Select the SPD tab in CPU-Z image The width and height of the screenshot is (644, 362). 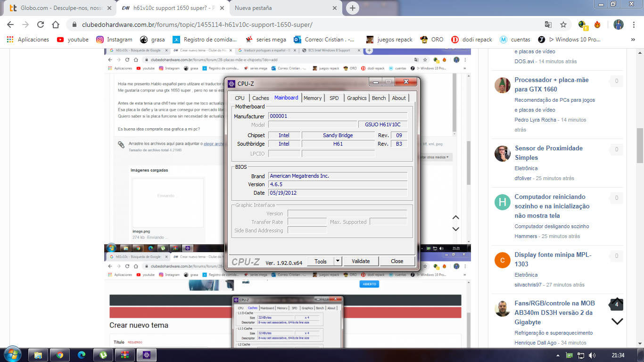click(334, 98)
